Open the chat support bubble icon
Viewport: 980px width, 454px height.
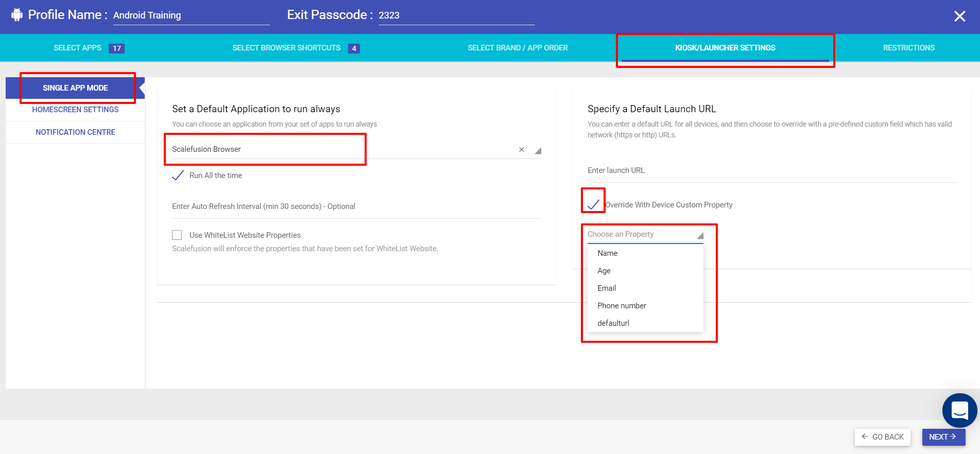959,410
